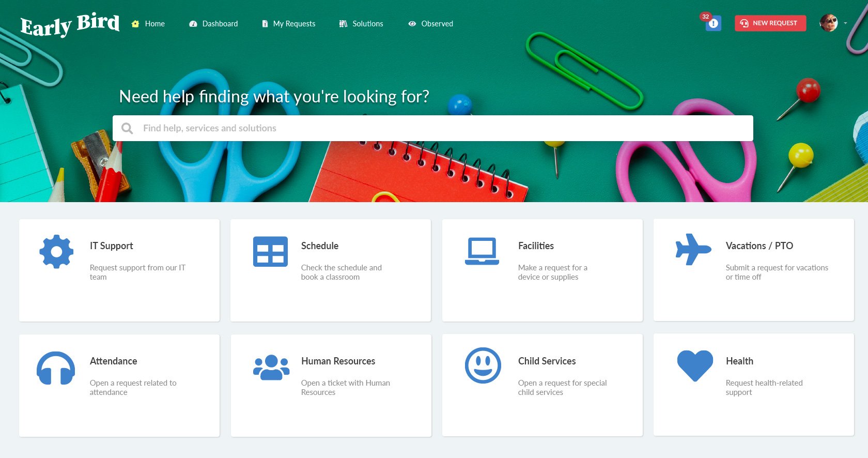Open the Attendance headphones icon

[56, 368]
